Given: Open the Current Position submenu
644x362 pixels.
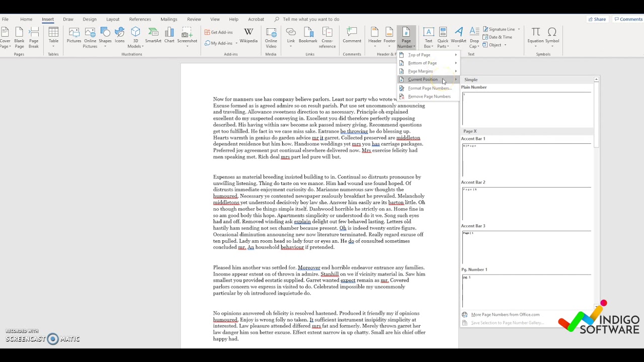Looking at the screenshot, I should (x=428, y=79).
